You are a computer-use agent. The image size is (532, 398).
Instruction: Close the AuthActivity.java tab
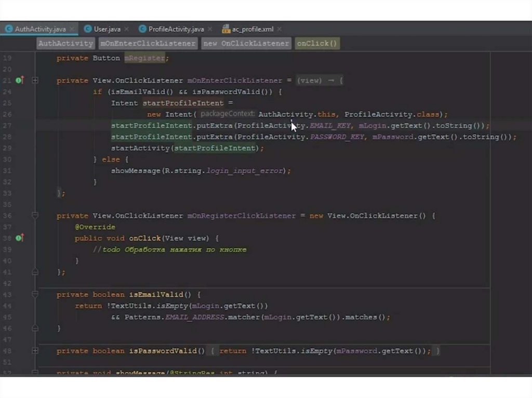pyautogui.click(x=71, y=29)
